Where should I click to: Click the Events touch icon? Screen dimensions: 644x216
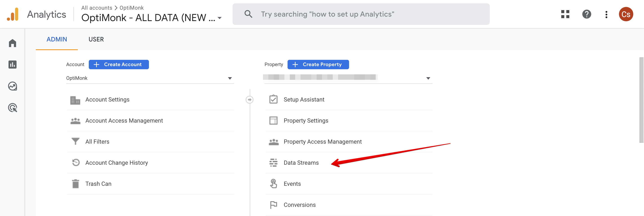273,184
